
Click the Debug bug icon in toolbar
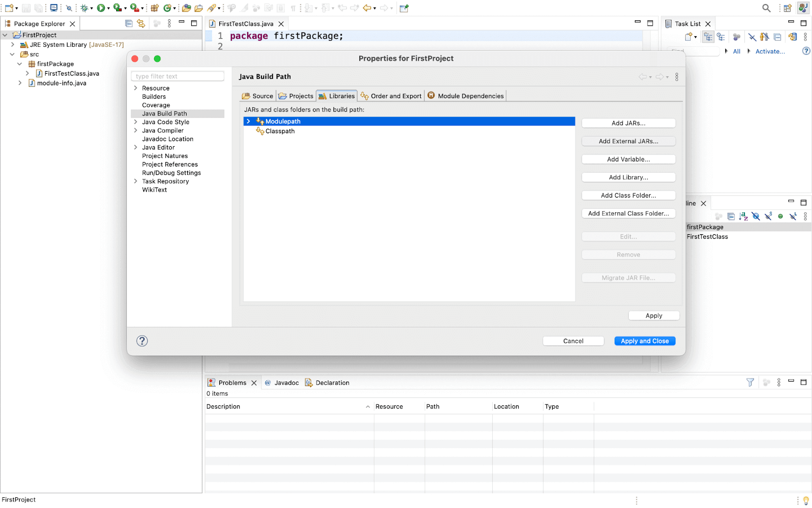click(x=84, y=8)
